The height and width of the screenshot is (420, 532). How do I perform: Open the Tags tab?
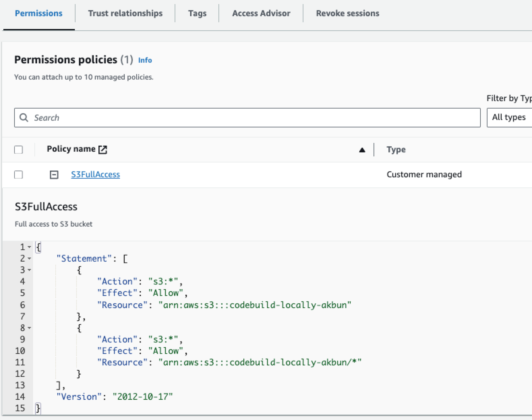point(197,13)
